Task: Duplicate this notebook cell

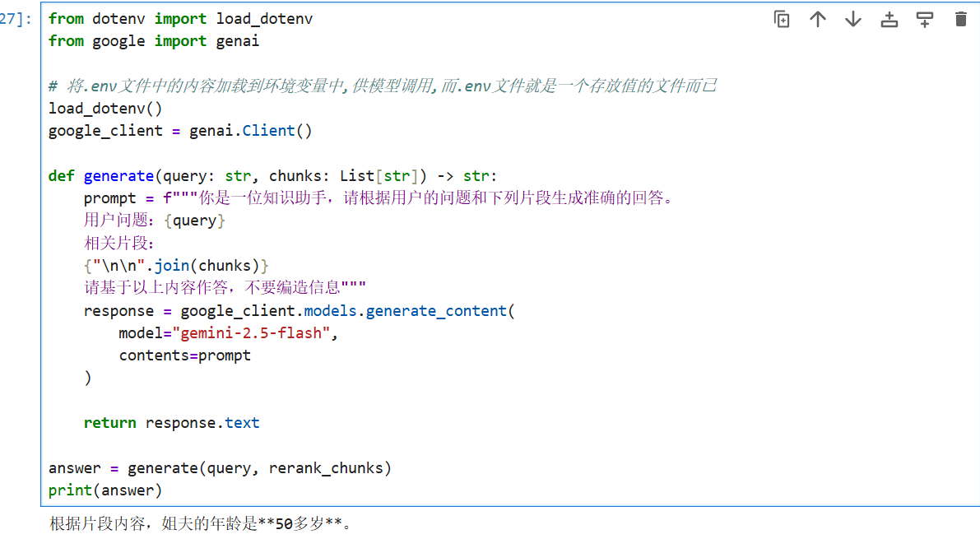Action: tap(782, 20)
